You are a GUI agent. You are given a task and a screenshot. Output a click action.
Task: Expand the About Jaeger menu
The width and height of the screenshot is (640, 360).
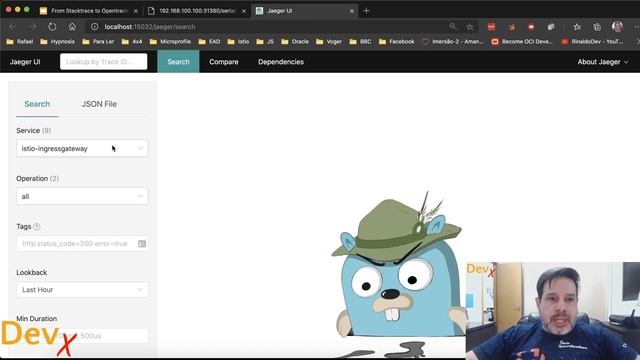coord(602,62)
